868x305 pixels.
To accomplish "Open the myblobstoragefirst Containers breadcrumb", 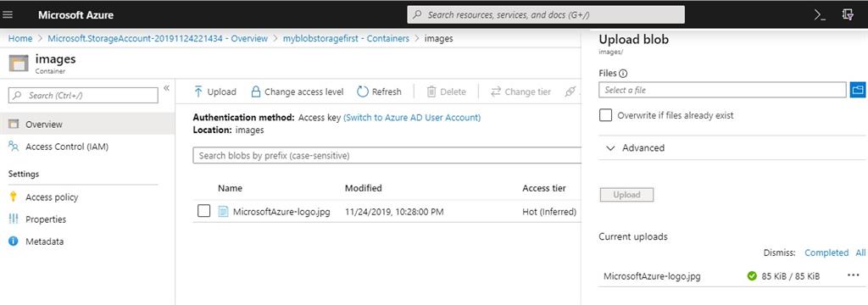I will pyautogui.click(x=346, y=38).
